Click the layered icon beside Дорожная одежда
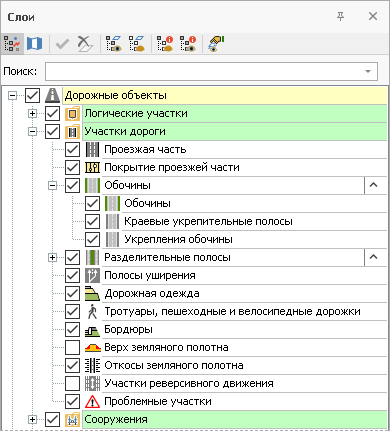The height and width of the screenshot is (431, 390). click(92, 293)
